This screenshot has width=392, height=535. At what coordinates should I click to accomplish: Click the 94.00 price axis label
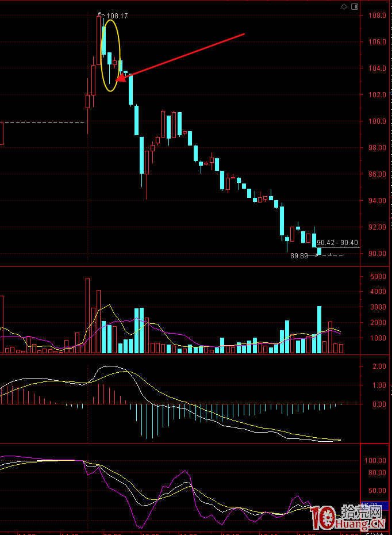pyautogui.click(x=377, y=200)
